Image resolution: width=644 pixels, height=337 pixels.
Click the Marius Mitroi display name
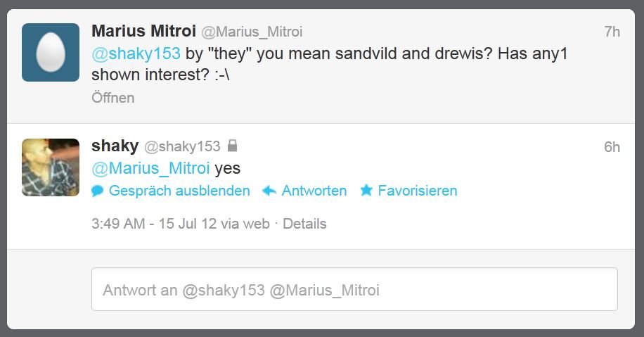click(143, 31)
